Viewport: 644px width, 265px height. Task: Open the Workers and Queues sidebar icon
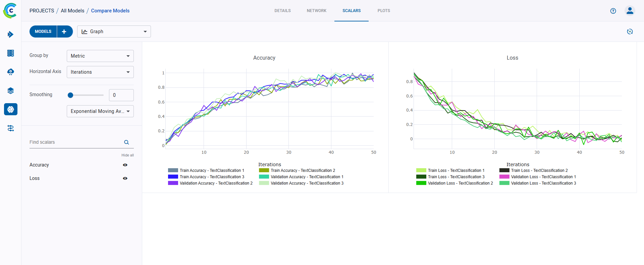click(10, 128)
